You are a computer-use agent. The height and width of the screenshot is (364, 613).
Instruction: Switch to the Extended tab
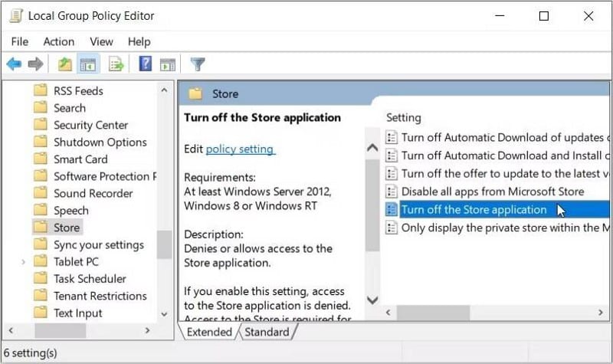click(209, 332)
